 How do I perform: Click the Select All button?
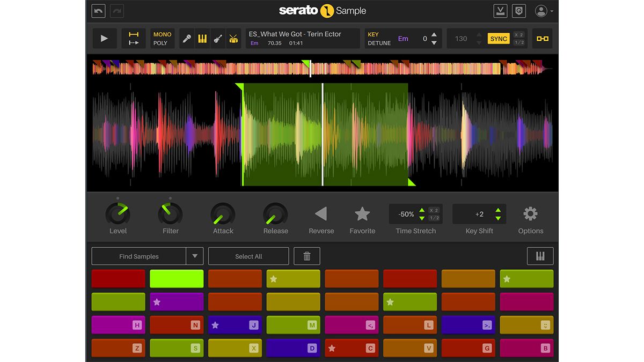coord(248,256)
